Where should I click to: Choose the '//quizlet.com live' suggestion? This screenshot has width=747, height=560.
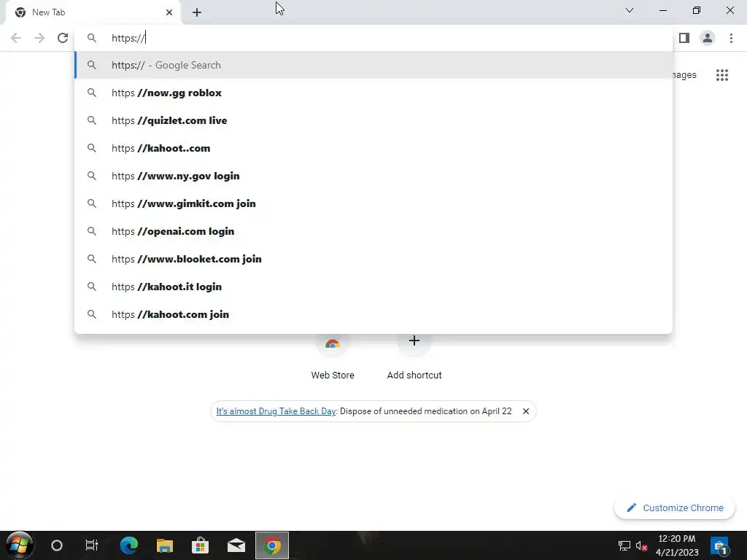click(373, 120)
